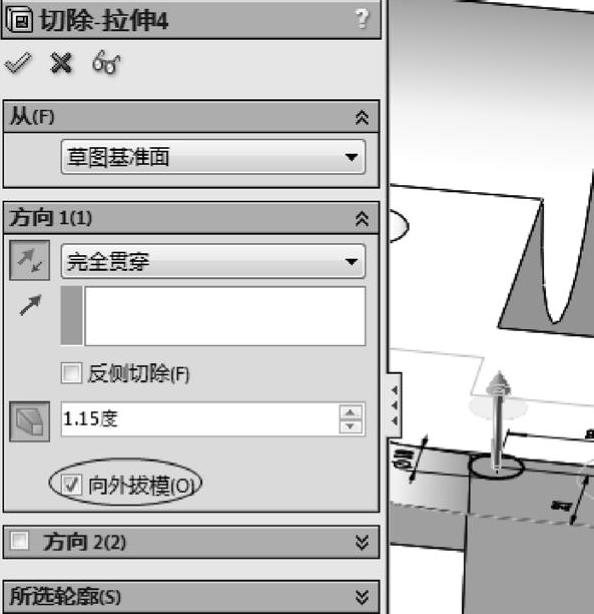This screenshot has width=594, height=614.
Task: Click the extrude direction arrow icon
Action: (x=31, y=305)
